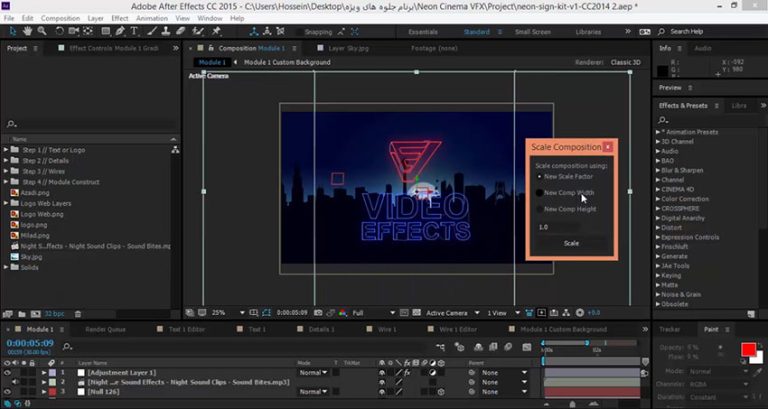768x409 pixels.
Task: Select the Pen tool in toolbar
Action: point(118,31)
